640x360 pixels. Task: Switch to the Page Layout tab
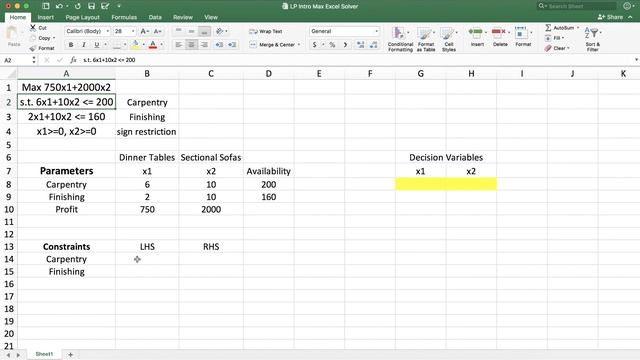[x=82, y=17]
